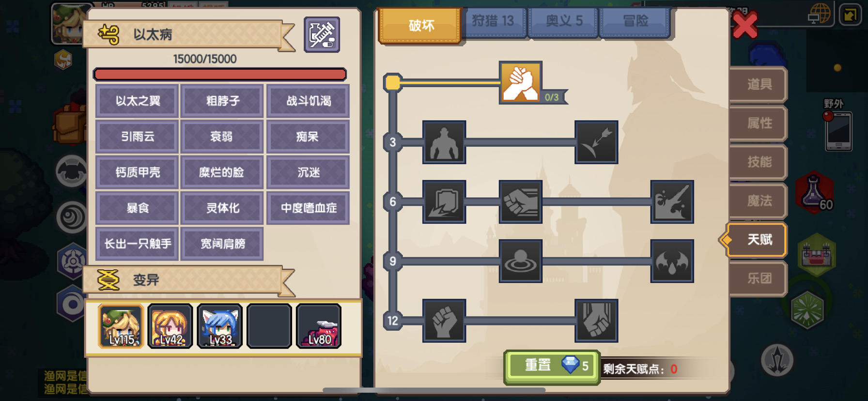Image resolution: width=868 pixels, height=401 pixels.
Task: Click the syringe potion icon beside 以太病
Action: 322,34
